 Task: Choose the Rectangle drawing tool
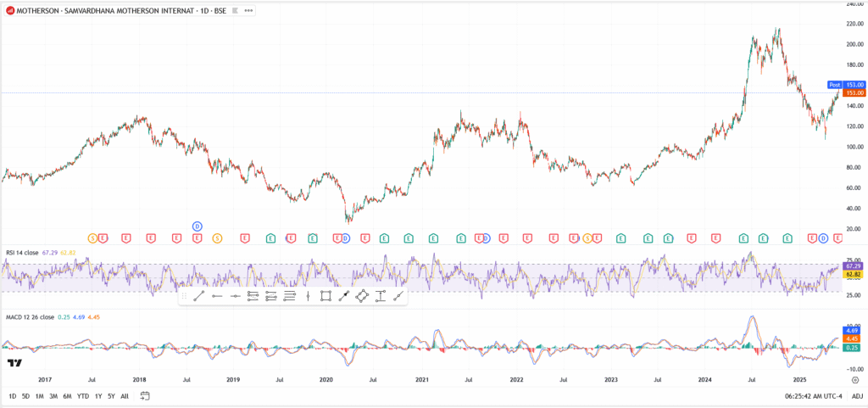325,296
